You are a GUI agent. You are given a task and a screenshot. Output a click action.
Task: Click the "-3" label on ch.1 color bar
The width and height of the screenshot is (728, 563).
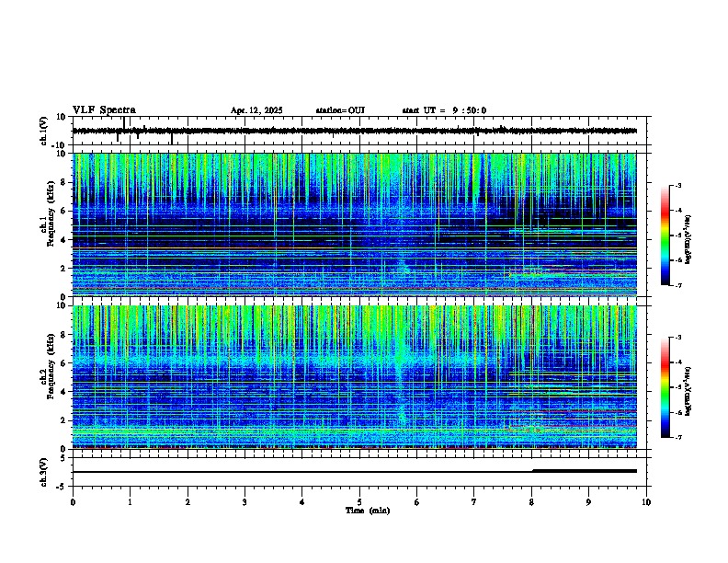coord(677,185)
